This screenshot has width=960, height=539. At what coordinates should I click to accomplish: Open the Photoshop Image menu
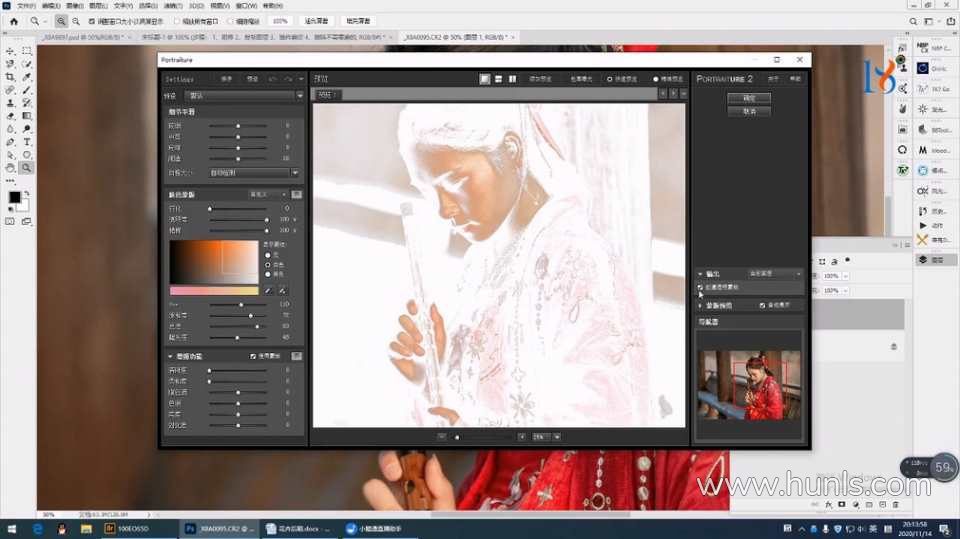coord(74,6)
